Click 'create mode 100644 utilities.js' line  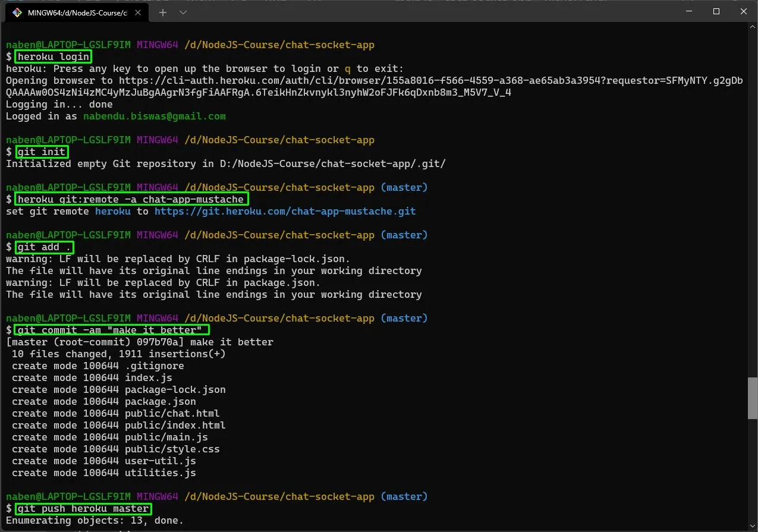tap(104, 473)
